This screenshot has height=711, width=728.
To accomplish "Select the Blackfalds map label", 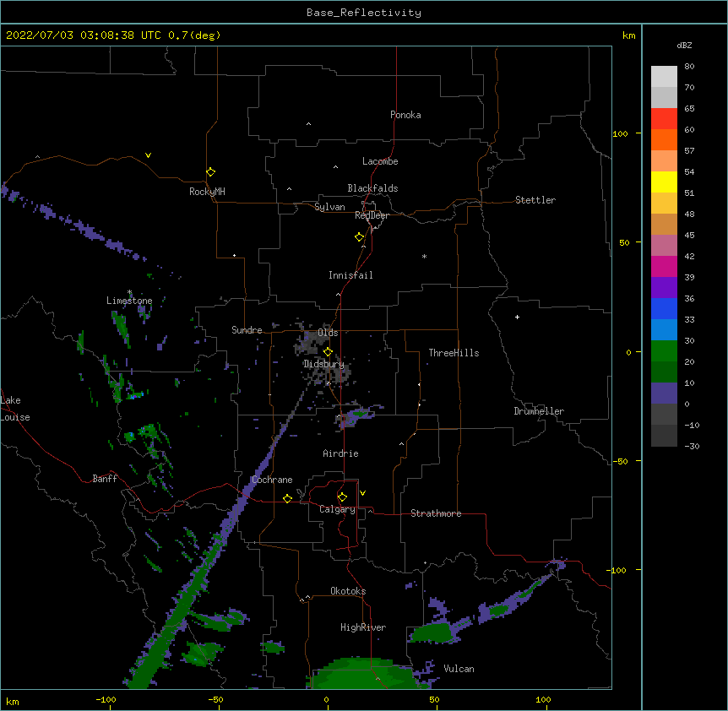I will pos(372,188).
